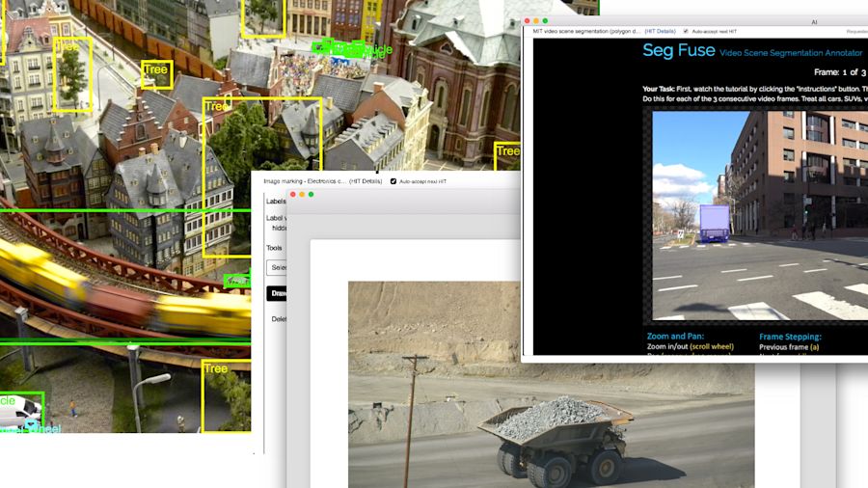Screen dimensions: 868x488
Task: Click the Delete option under Tools
Action: (279, 319)
